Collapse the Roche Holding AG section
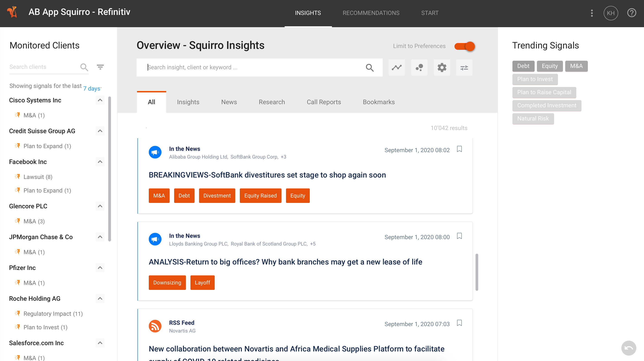Screen dimensions: 644x361 coord(100,298)
